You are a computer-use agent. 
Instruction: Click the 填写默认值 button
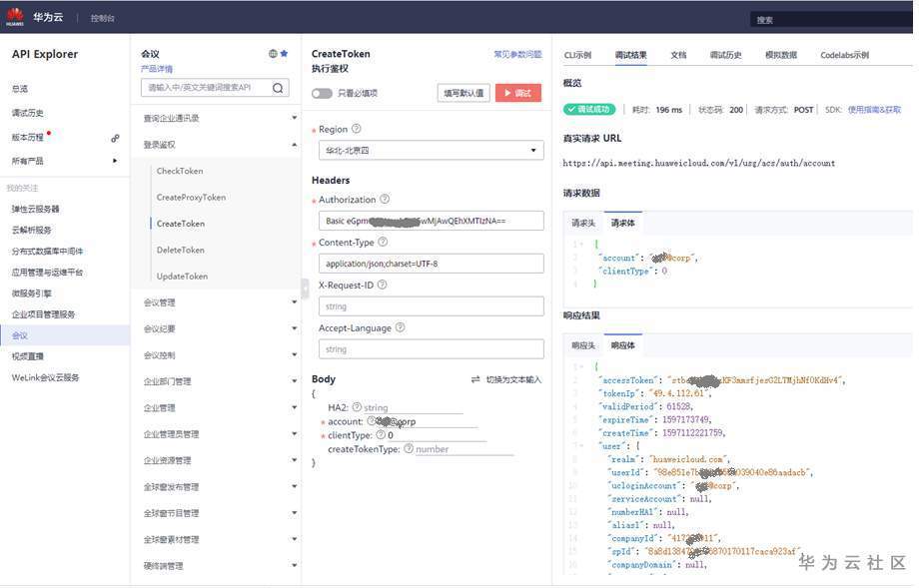point(463,93)
